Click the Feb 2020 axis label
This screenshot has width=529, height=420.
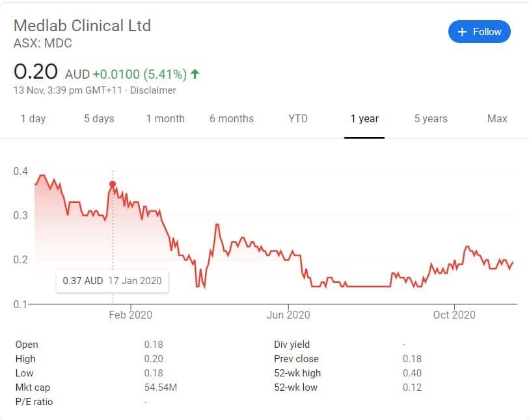coord(131,315)
